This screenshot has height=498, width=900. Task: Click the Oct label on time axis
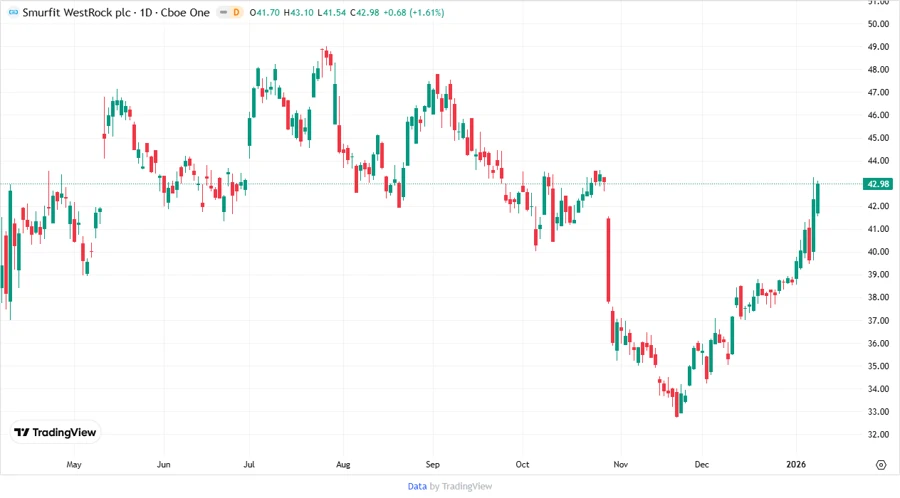[522, 464]
